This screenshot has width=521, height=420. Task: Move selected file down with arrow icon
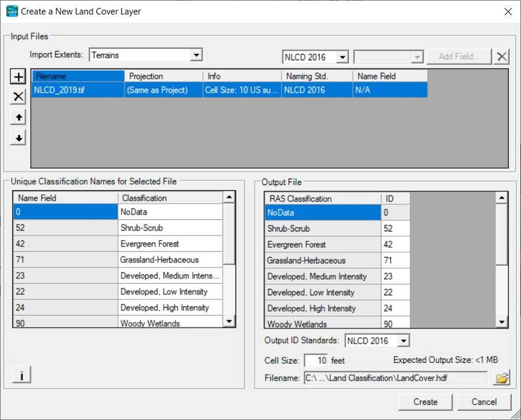click(x=18, y=137)
